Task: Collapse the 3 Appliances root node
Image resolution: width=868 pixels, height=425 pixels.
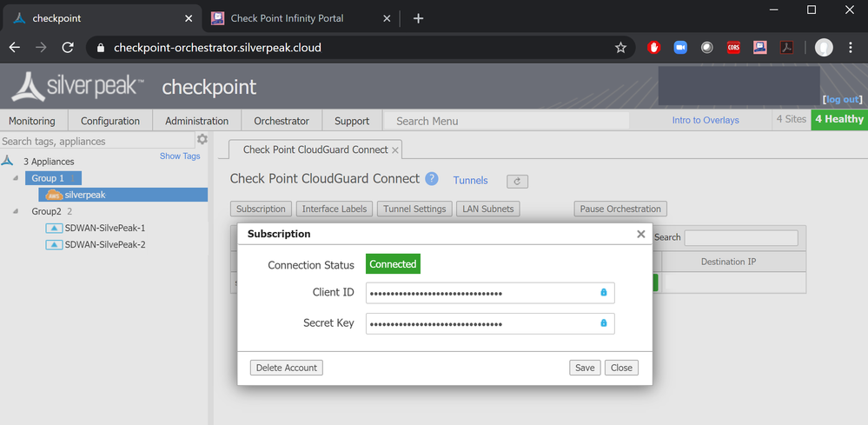Action: pyautogui.click(x=8, y=162)
